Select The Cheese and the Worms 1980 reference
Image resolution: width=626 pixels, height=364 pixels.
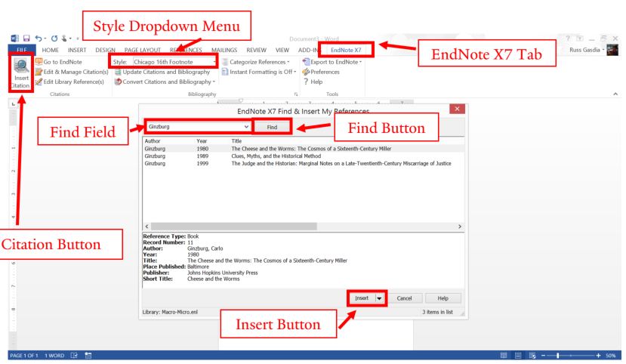[304, 149]
